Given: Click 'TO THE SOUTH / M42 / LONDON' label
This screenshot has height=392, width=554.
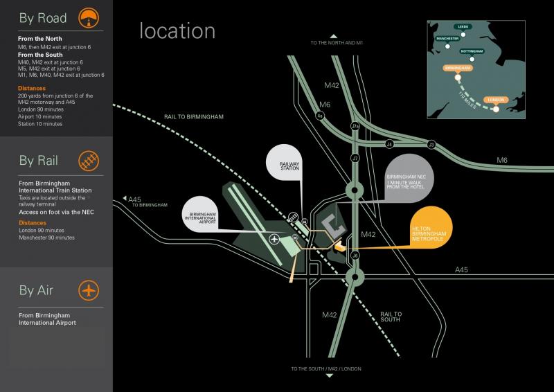Looking at the screenshot, I should [x=326, y=368].
